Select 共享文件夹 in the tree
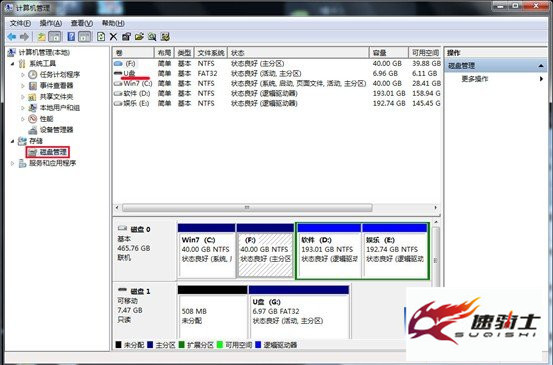The width and height of the screenshot is (553, 365). pyautogui.click(x=56, y=97)
